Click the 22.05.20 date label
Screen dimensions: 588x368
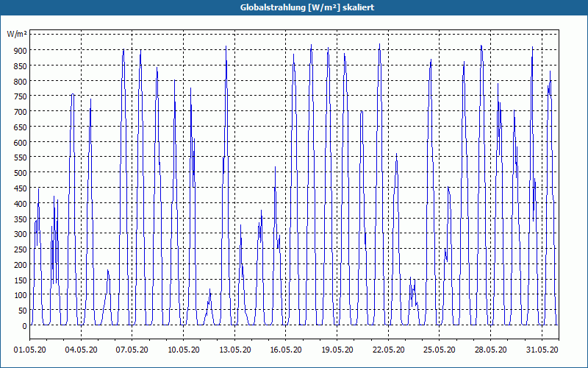coord(388,350)
